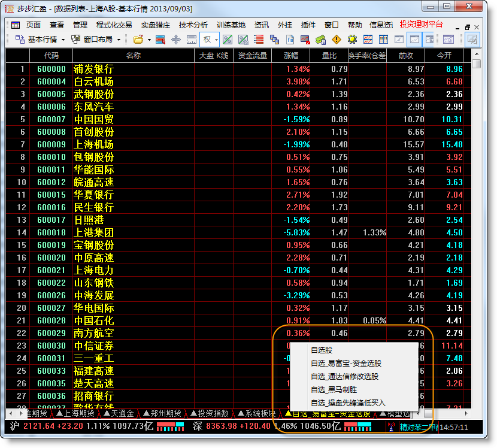Screen dimensions: 497x448
Task: Click the percent chart icon with X
Action: [243, 40]
